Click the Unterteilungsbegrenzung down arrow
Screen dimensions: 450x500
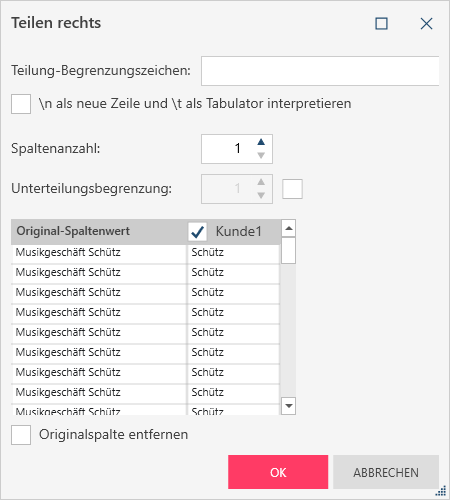point(261,195)
